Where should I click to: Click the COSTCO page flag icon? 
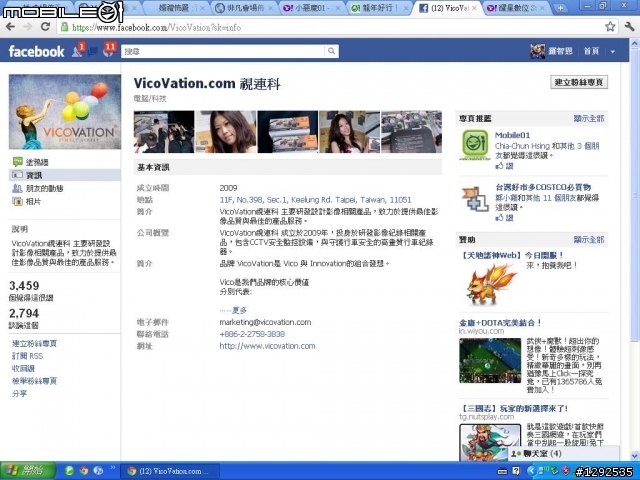click(x=475, y=199)
